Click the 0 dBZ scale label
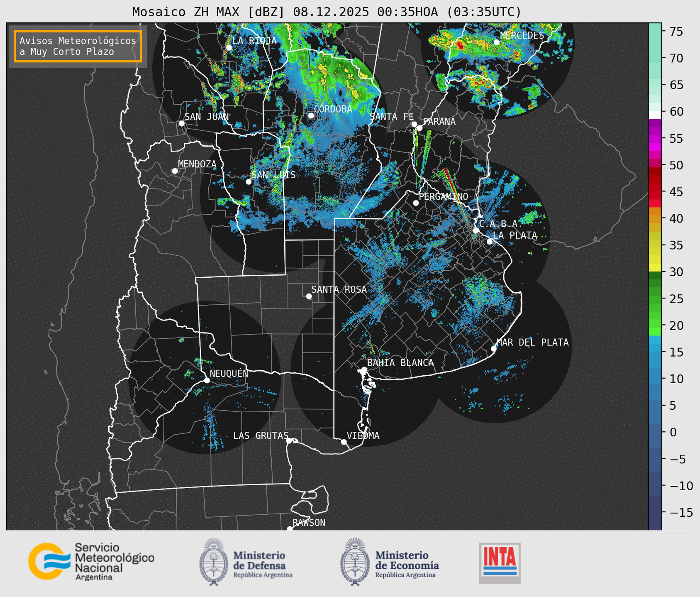This screenshot has height=597, width=700. pyautogui.click(x=673, y=432)
